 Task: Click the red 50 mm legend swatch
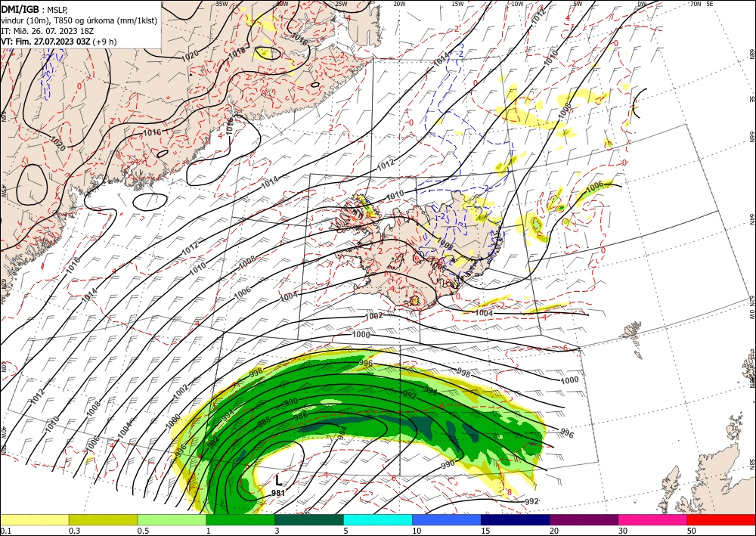coord(721,519)
